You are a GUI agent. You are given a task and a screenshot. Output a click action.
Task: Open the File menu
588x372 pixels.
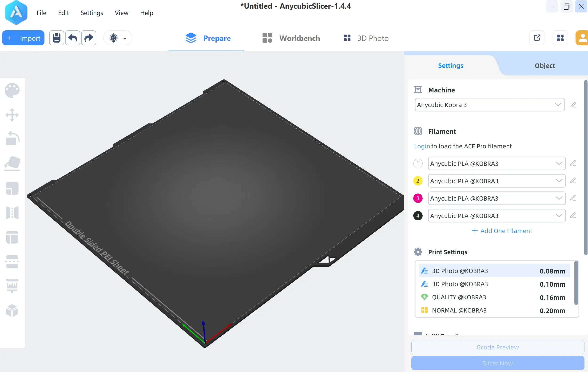[x=41, y=13]
